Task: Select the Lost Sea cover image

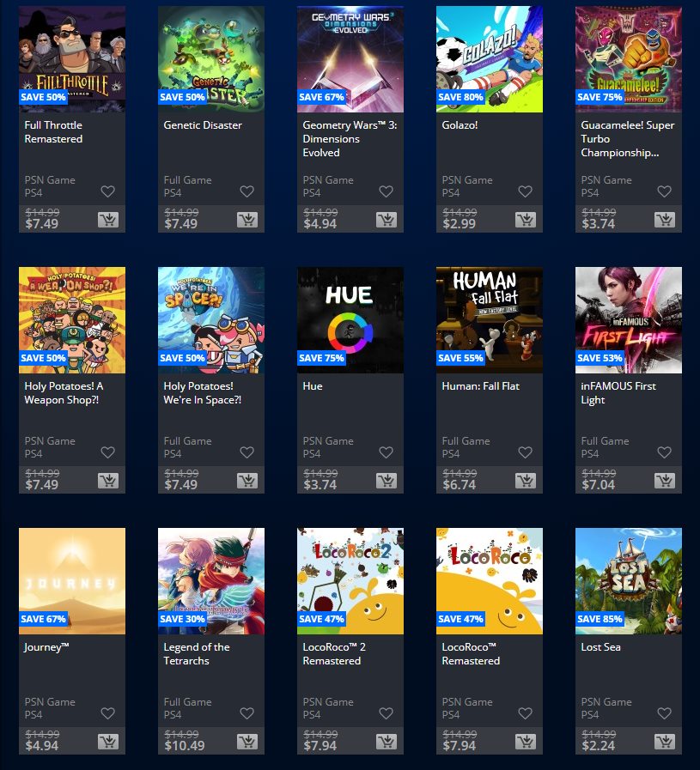Action: click(628, 581)
